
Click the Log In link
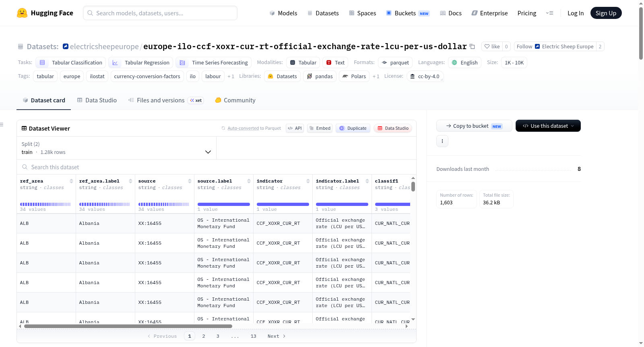coord(576,13)
